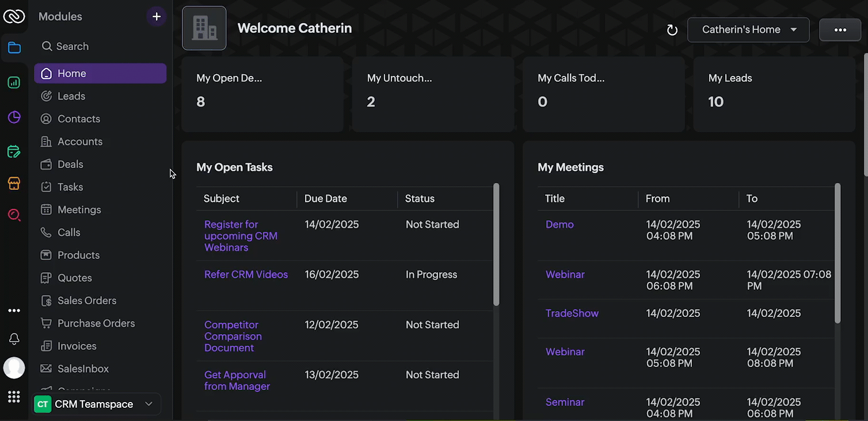Open the Leads module
The width and height of the screenshot is (868, 421).
click(x=71, y=96)
